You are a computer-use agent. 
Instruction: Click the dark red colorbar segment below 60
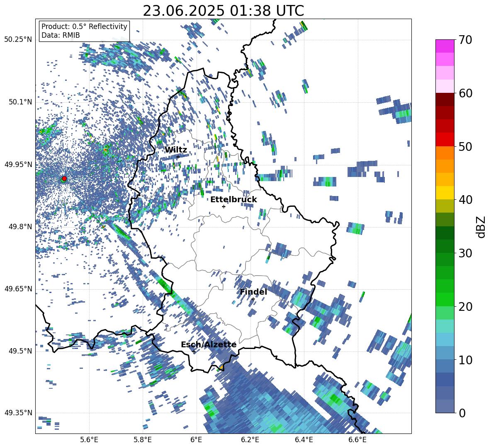click(445, 99)
